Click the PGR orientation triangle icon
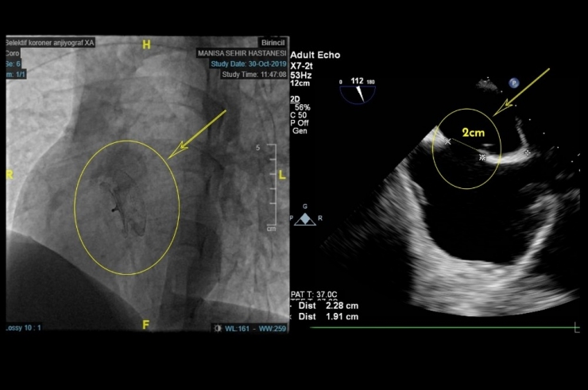588x390 pixels. [x=305, y=218]
